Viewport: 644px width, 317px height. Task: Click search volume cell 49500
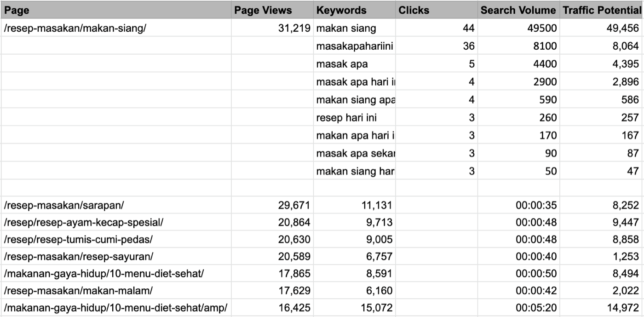[518, 28]
